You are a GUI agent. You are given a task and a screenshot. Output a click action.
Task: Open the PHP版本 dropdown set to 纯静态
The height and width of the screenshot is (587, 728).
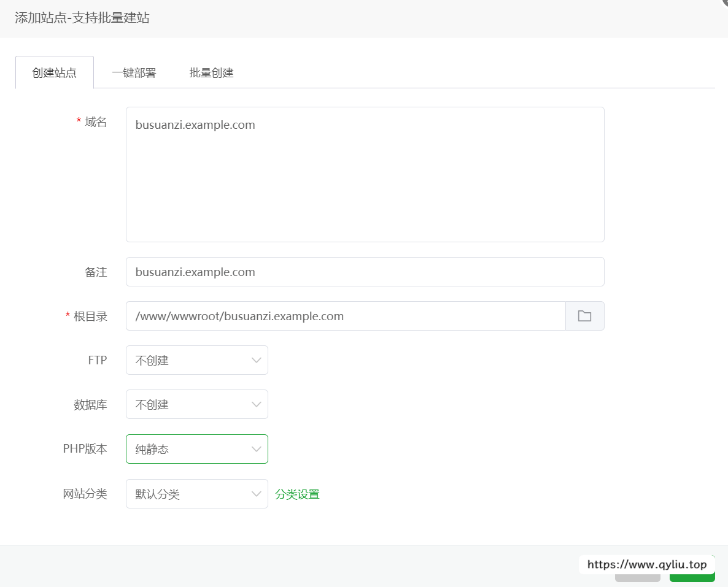(x=190, y=449)
